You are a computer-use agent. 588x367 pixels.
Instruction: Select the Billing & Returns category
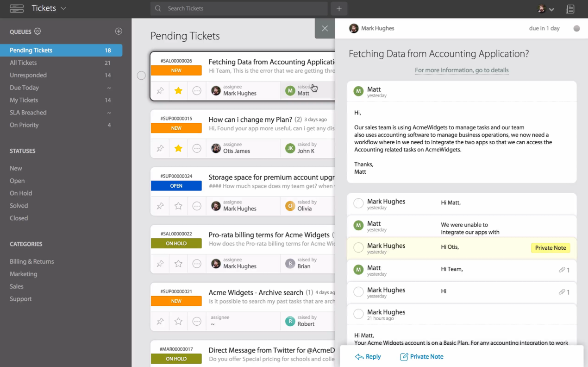(32, 261)
